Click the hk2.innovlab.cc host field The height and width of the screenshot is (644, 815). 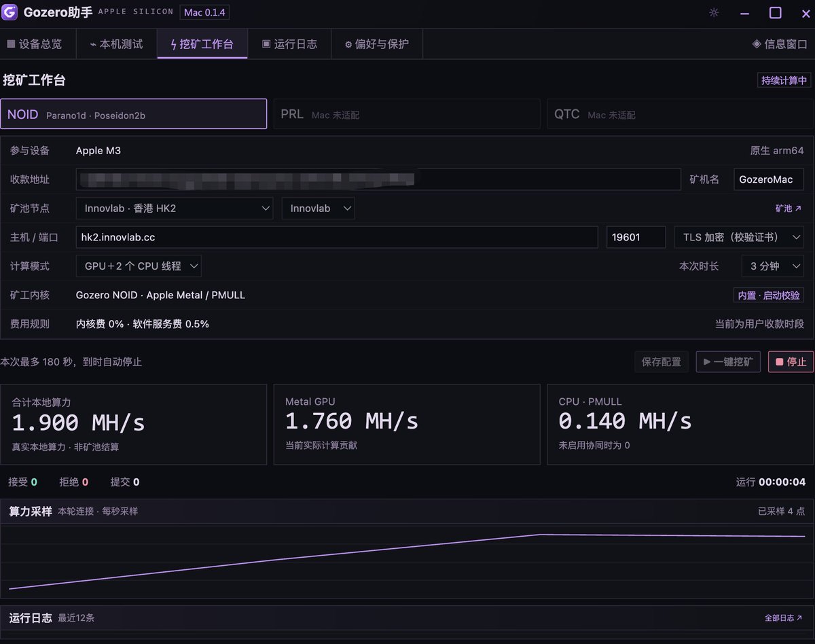337,237
